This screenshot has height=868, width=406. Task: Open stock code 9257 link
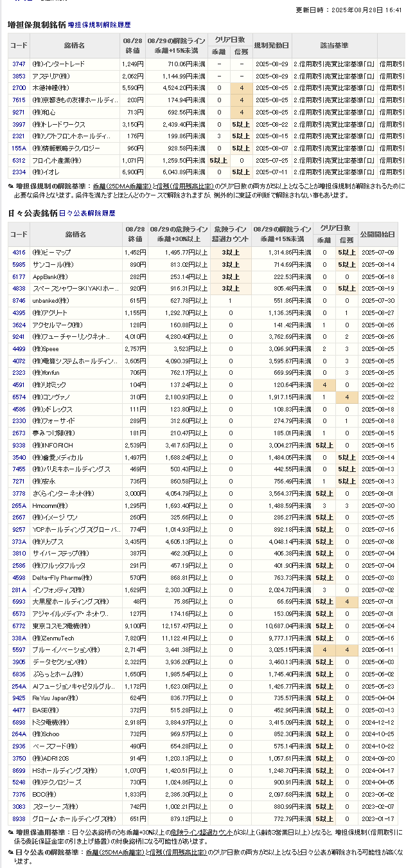(19, 529)
